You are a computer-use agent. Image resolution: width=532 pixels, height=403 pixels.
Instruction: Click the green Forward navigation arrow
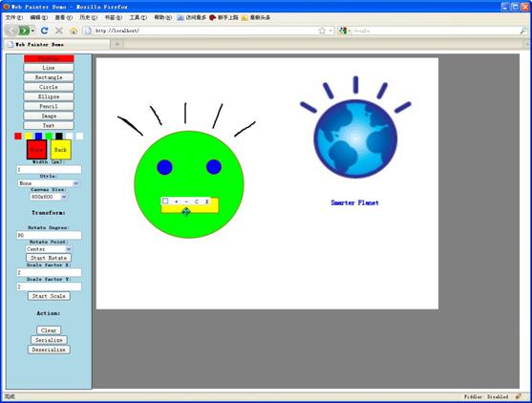(x=24, y=31)
